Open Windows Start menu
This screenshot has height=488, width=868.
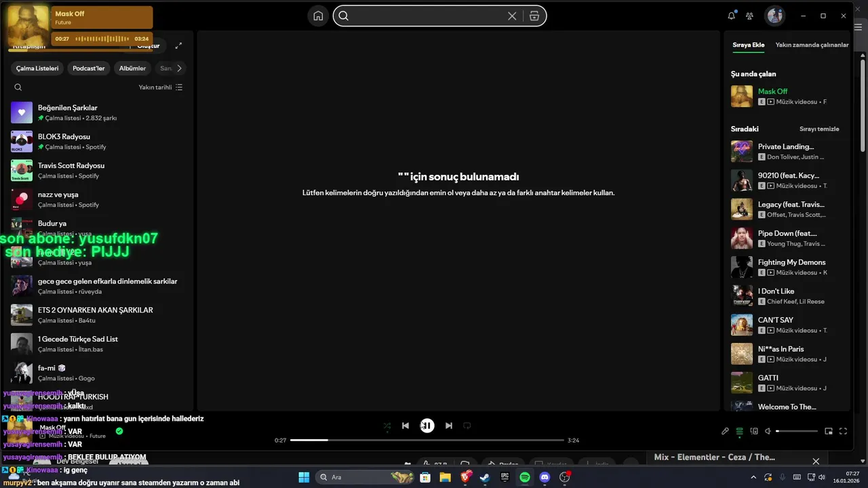[x=304, y=477]
